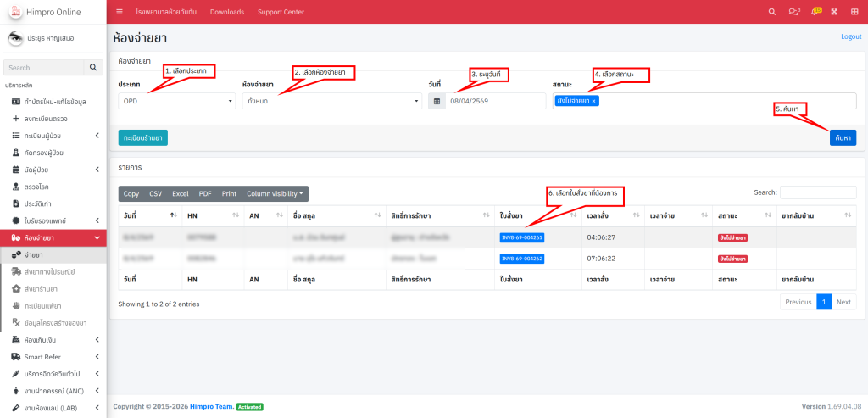The height and width of the screenshot is (418, 868).
Task: Open prescription INVB-69-004261
Action: 521,237
